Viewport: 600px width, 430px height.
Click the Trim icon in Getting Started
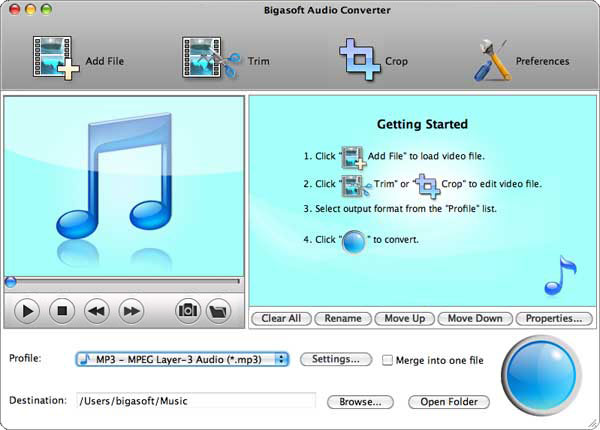(356, 185)
